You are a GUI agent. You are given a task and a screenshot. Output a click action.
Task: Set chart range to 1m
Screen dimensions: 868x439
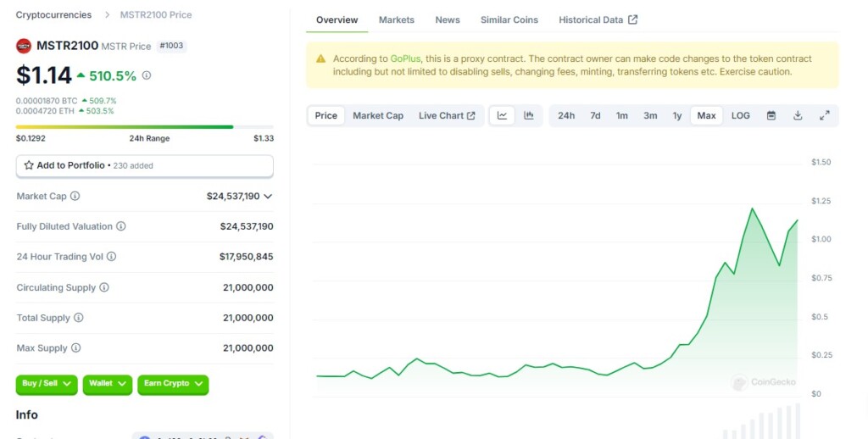(621, 116)
